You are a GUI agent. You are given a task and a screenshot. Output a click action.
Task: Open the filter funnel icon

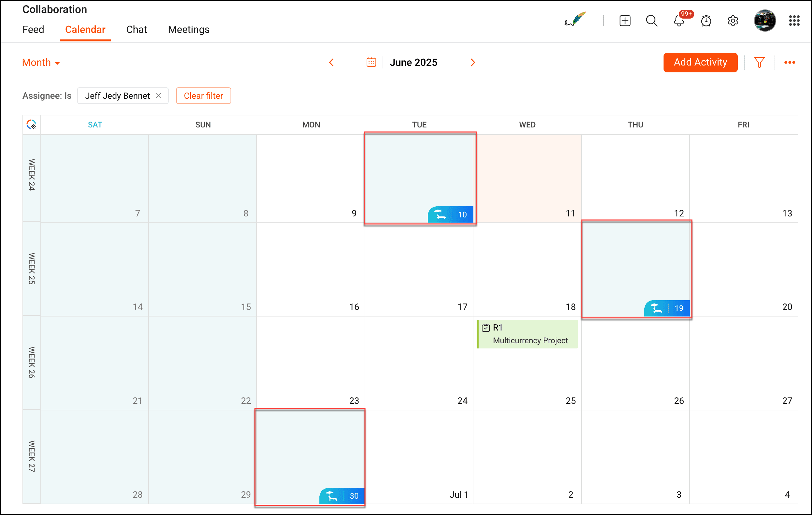(x=759, y=63)
